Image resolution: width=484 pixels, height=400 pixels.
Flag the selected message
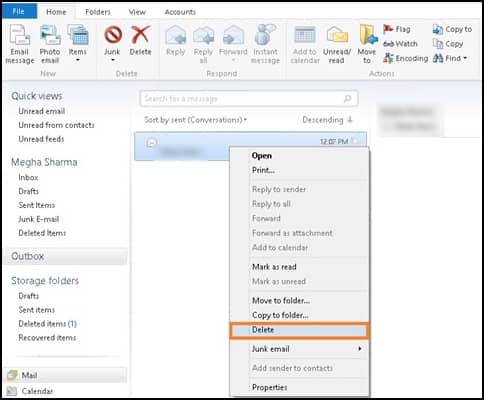397,29
